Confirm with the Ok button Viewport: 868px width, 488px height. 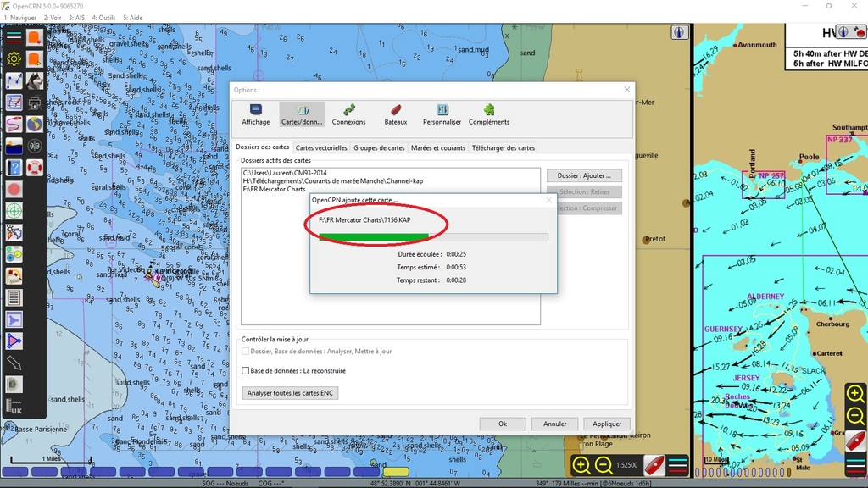pos(502,424)
